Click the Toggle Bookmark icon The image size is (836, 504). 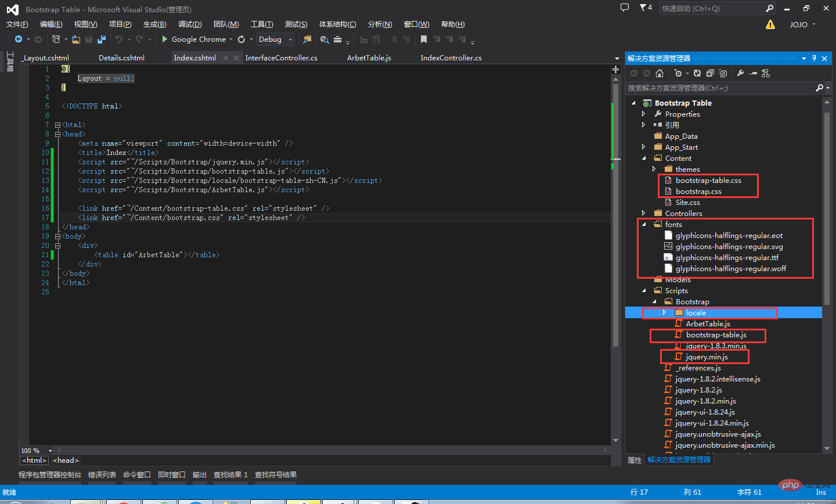click(424, 39)
